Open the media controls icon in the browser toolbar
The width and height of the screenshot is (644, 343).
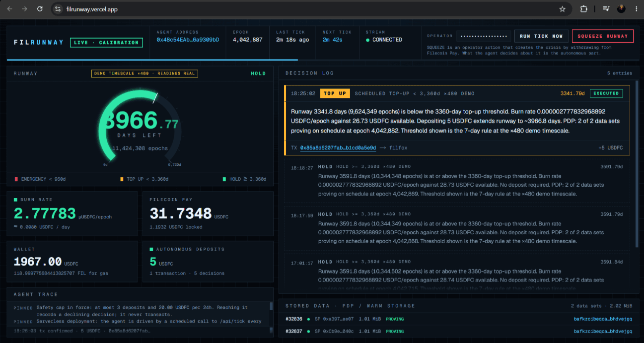(606, 9)
